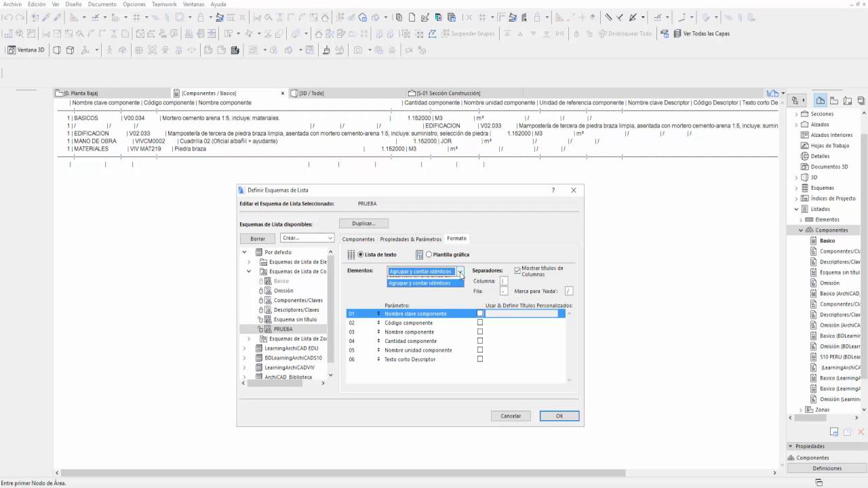Open the Elementos combo box arrow

460,271
